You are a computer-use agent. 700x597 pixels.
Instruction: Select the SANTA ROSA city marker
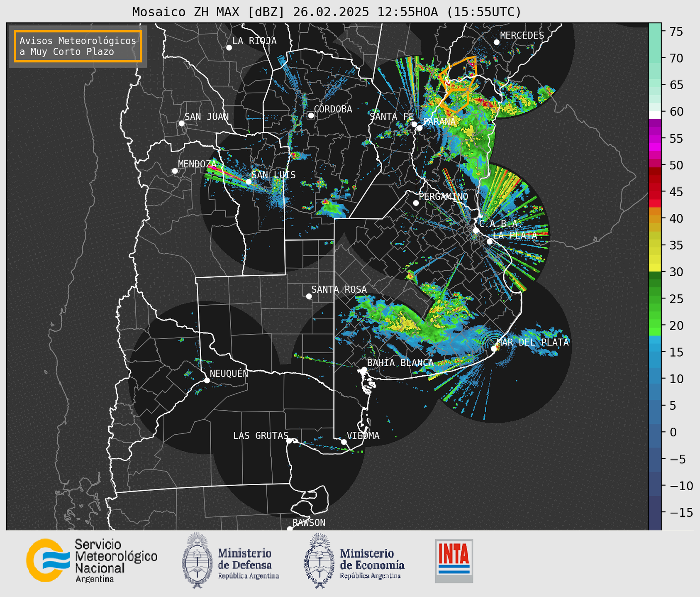[309, 296]
